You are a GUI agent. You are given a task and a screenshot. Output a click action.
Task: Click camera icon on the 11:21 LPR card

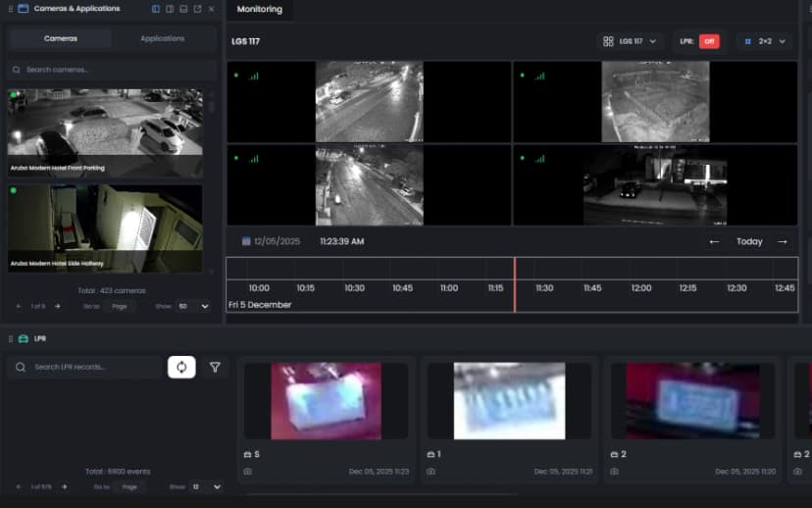tap(431, 472)
